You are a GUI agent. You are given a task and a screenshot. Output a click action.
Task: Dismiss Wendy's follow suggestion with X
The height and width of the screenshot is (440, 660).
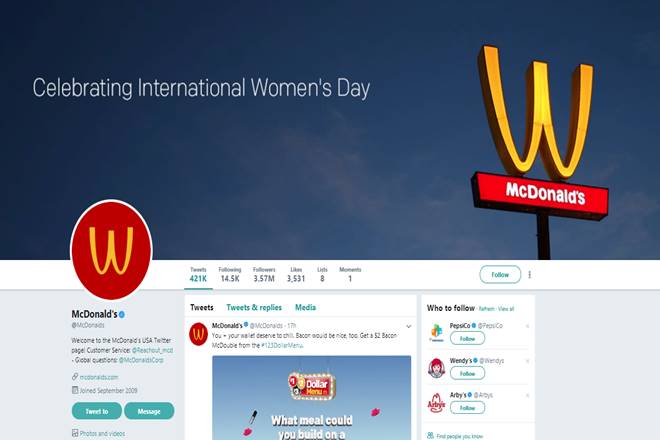[527, 361]
